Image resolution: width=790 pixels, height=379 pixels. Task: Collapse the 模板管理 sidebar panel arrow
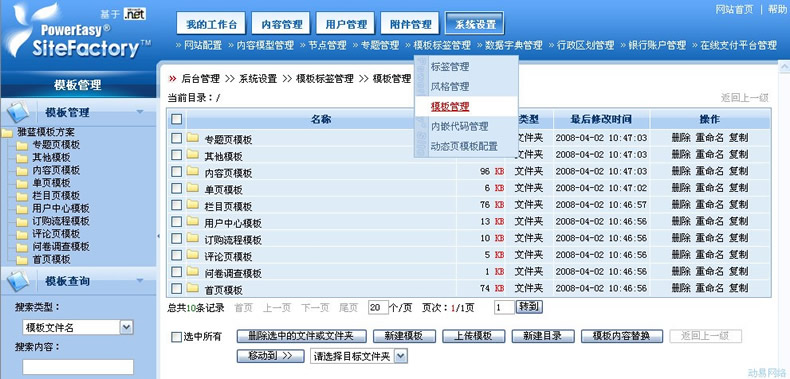click(x=140, y=112)
